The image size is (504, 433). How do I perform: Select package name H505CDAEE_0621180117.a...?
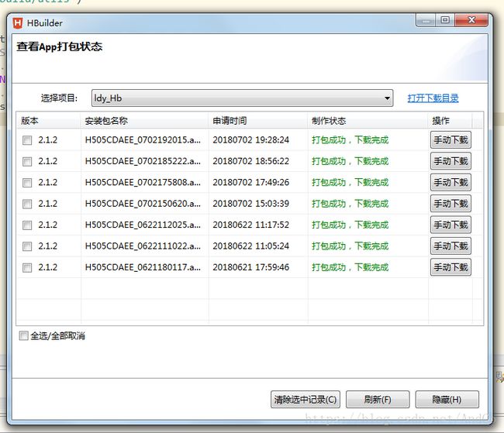point(143,267)
